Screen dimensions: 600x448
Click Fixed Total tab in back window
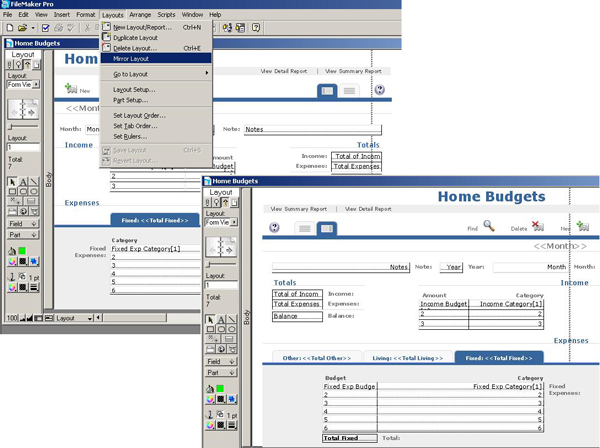pos(155,220)
